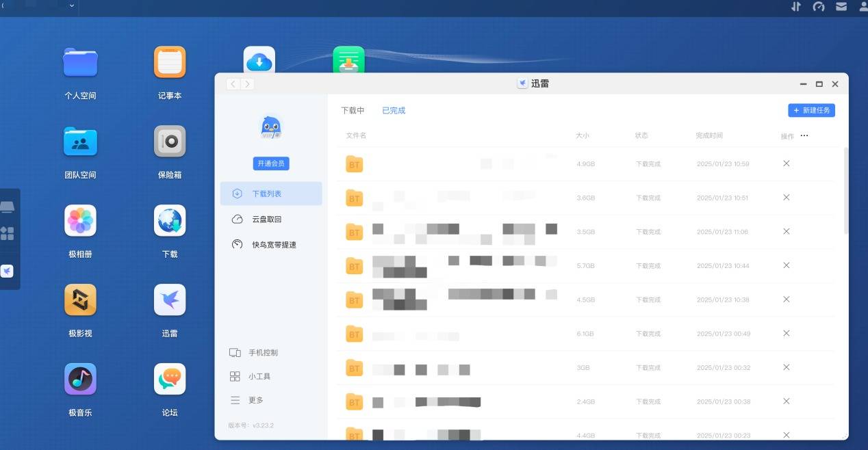The width and height of the screenshot is (868, 450).
Task: Click the 大小 column header
Action: click(x=583, y=135)
